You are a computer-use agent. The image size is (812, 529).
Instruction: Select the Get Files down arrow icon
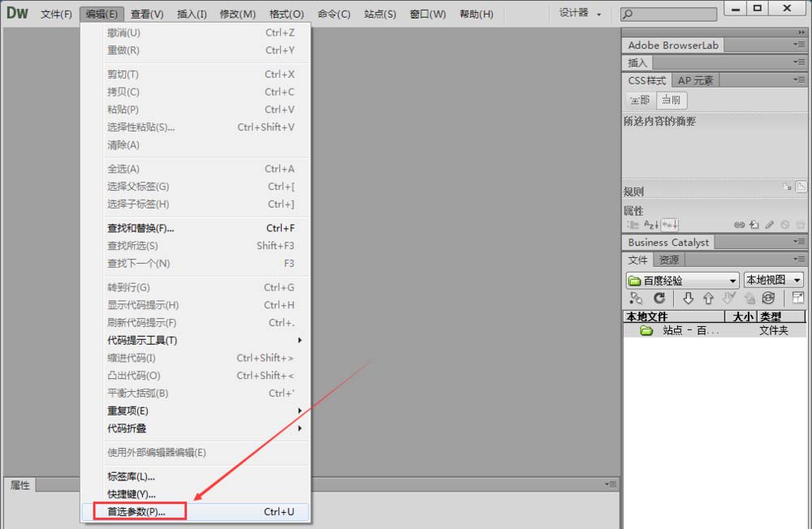click(689, 299)
